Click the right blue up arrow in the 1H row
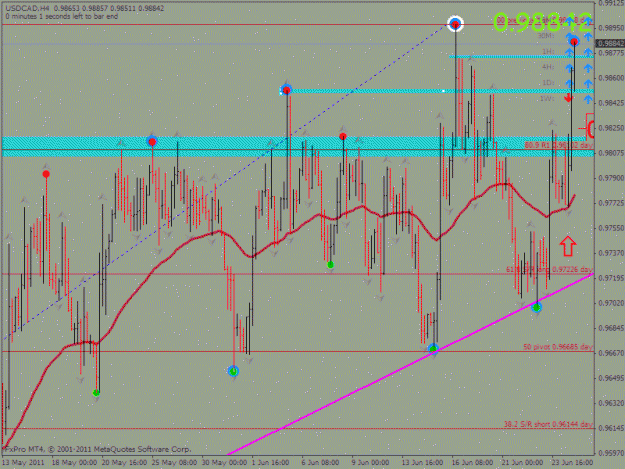Image resolution: width=625 pixels, height=469 pixels. [588, 52]
